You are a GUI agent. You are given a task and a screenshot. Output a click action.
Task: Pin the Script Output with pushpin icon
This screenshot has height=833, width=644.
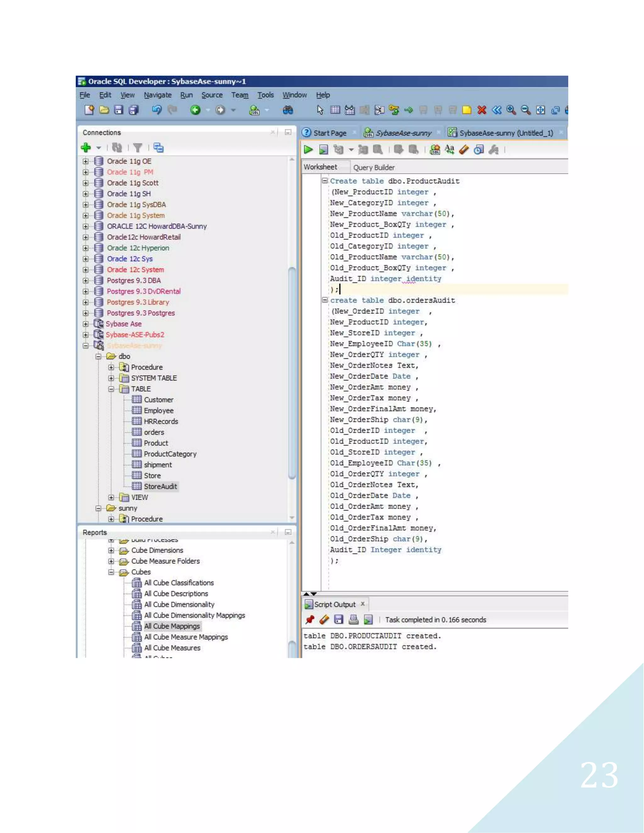pyautogui.click(x=310, y=620)
